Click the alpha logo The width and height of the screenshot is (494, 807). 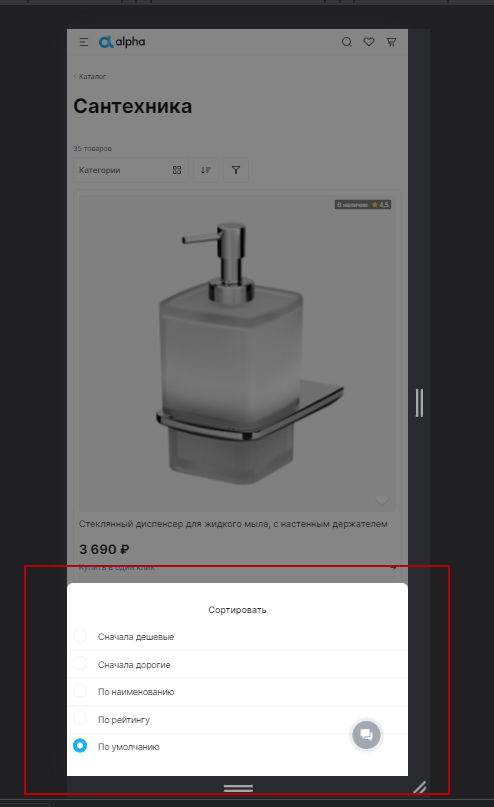point(122,42)
